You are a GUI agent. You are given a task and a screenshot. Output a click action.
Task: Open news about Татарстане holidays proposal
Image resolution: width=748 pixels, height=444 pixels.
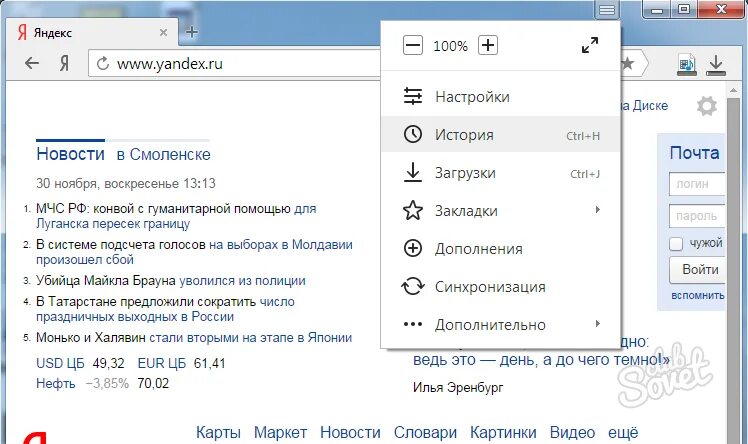click(x=165, y=309)
